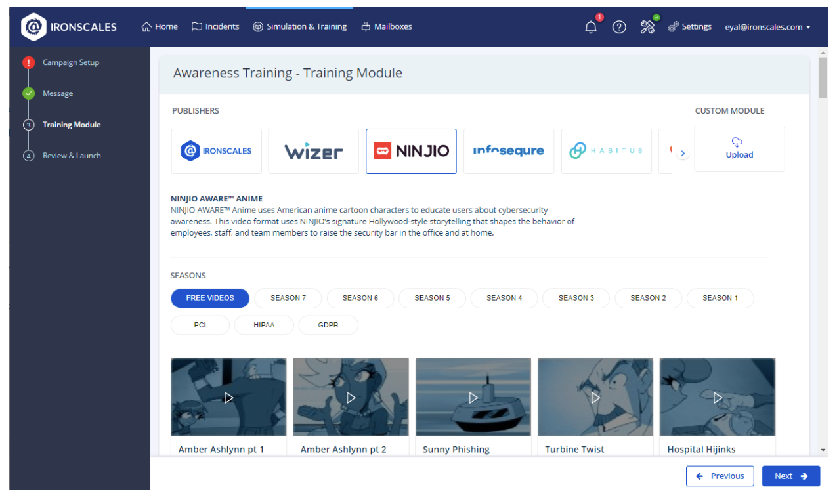
Task: Go to Campaign Setup step in sidebar
Action: (71, 62)
